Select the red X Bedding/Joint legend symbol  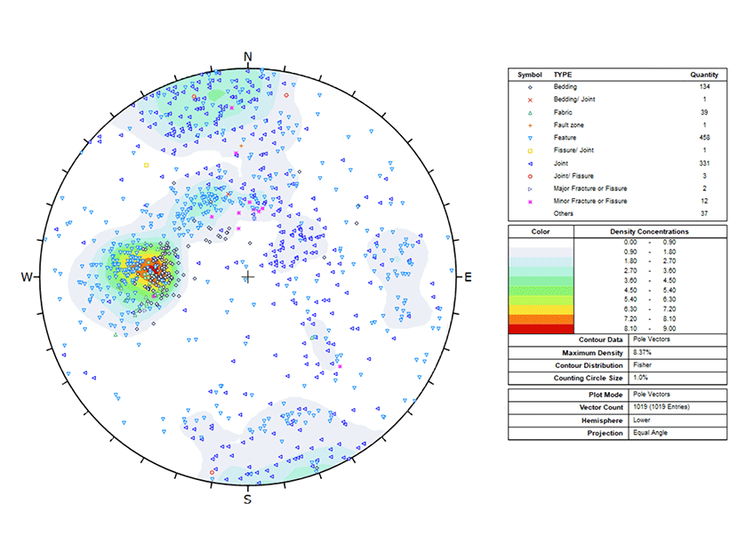coord(530,100)
